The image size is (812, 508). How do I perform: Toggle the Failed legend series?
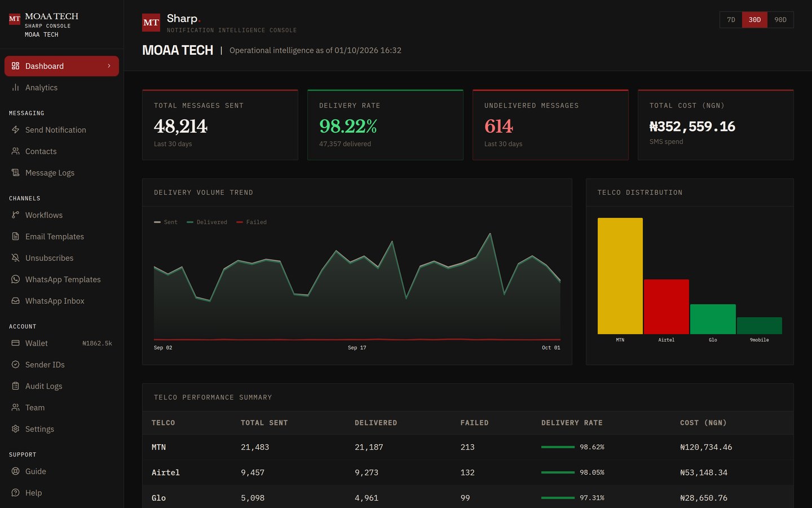tap(251, 222)
